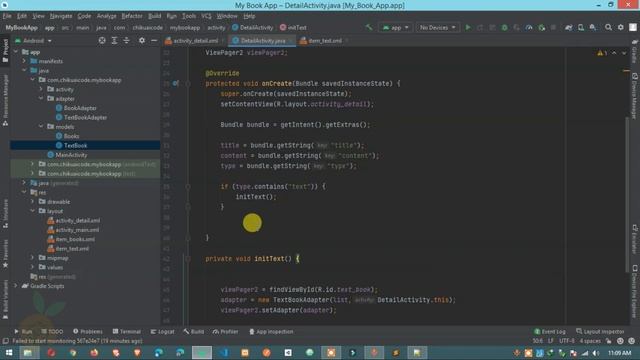Viewport: 640px width, 360px height.
Task: Open the Project tool window side tab
Action: (5, 51)
